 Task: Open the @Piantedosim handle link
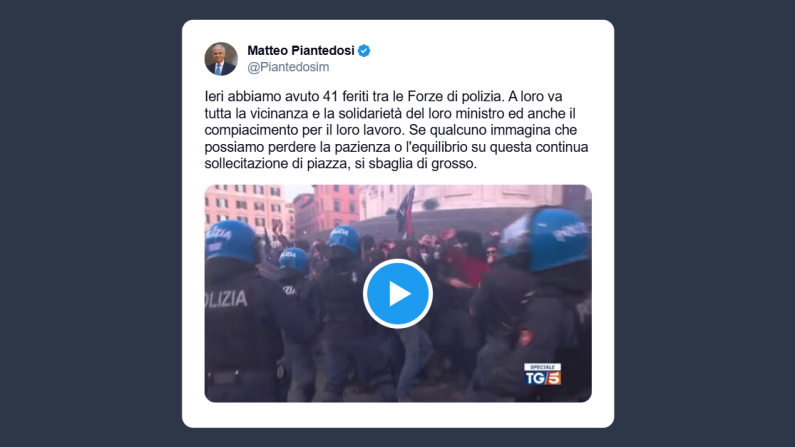288,67
